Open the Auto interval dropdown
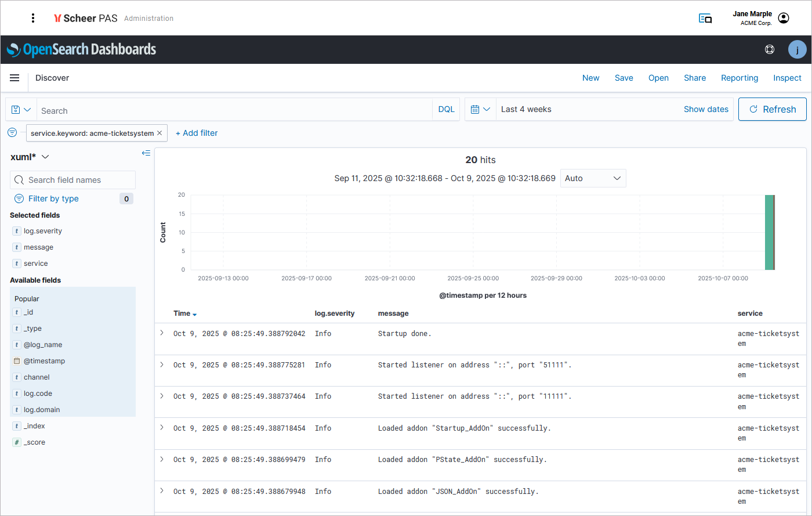The height and width of the screenshot is (516, 812). (x=593, y=178)
